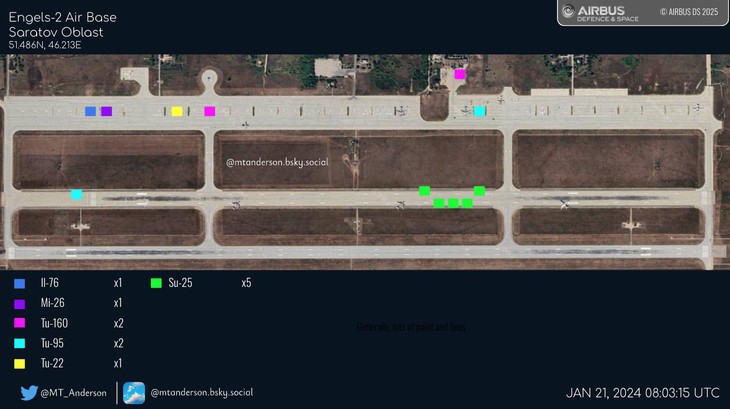This screenshot has width=730, height=409.
Task: Click the Tu-22 legend label
Action: coord(52,363)
